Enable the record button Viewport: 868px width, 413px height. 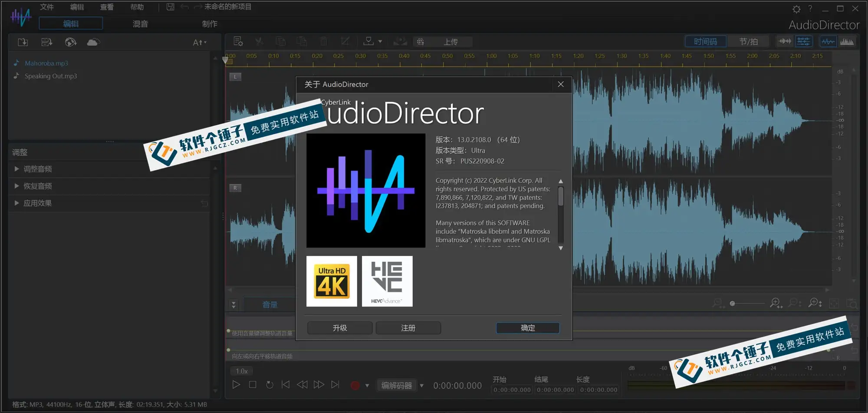pyautogui.click(x=355, y=385)
